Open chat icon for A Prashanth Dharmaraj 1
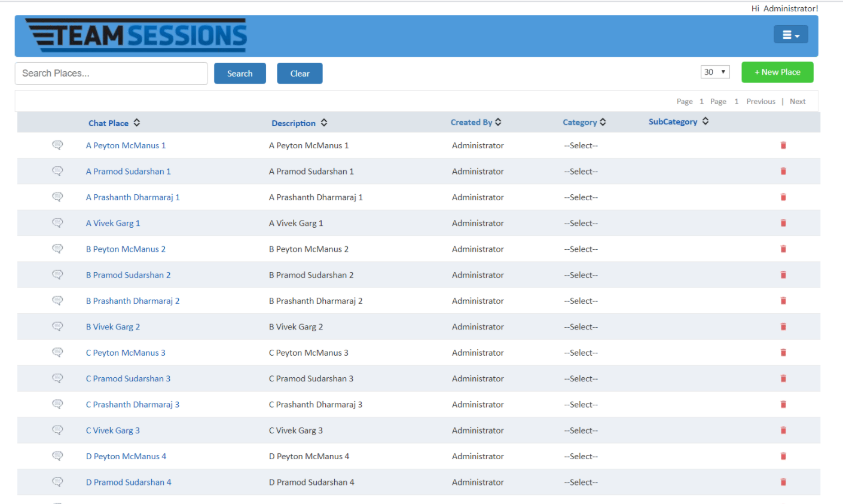 [57, 197]
